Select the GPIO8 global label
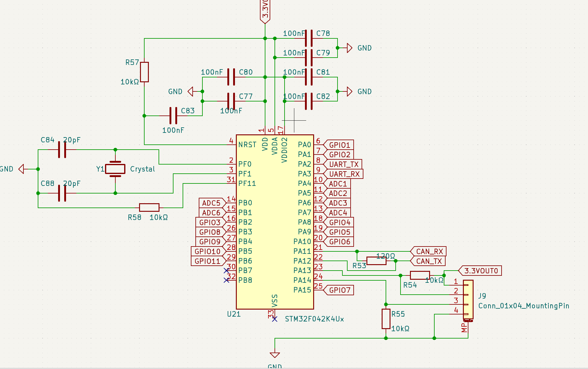Image resolution: width=588 pixels, height=369 pixels. [x=211, y=232]
